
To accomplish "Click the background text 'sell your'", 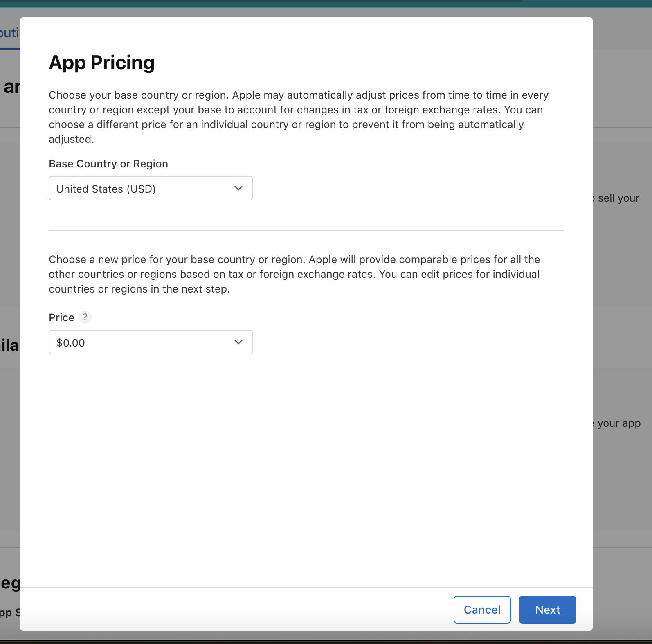I will click(x=618, y=198).
